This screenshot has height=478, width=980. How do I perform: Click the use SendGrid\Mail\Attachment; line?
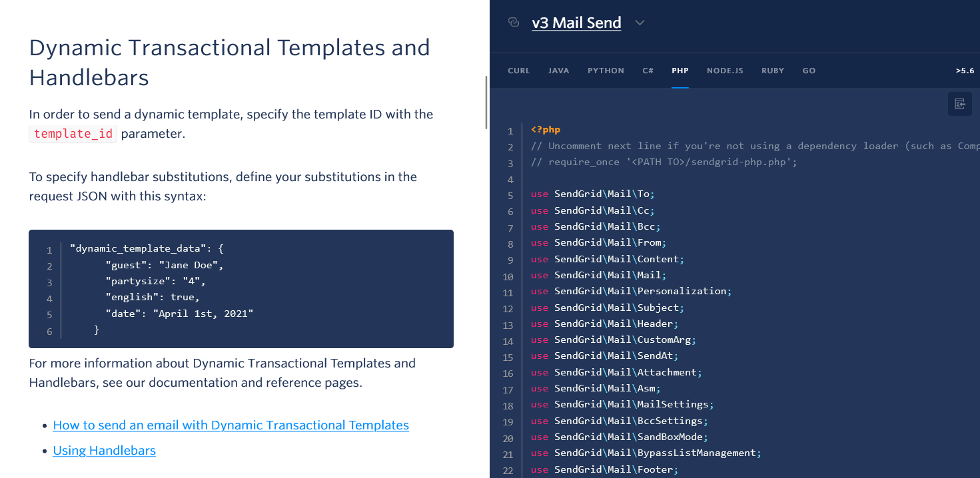[616, 372]
